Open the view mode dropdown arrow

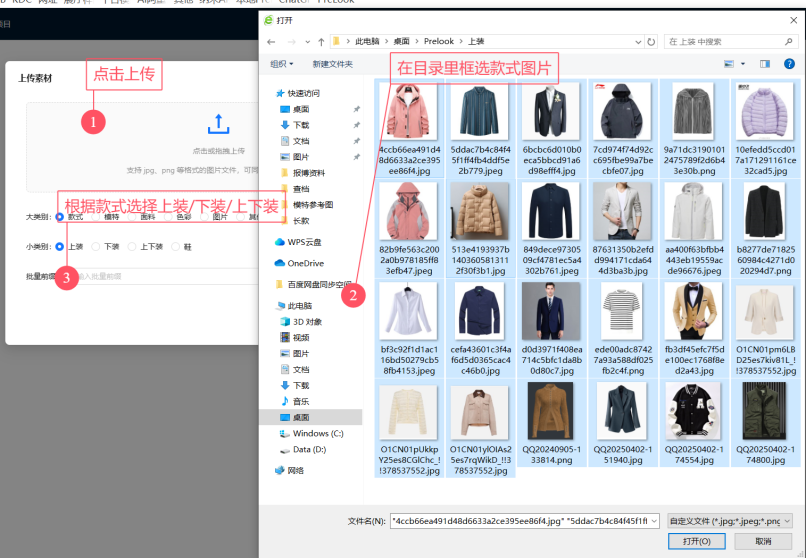pyautogui.click(x=744, y=64)
